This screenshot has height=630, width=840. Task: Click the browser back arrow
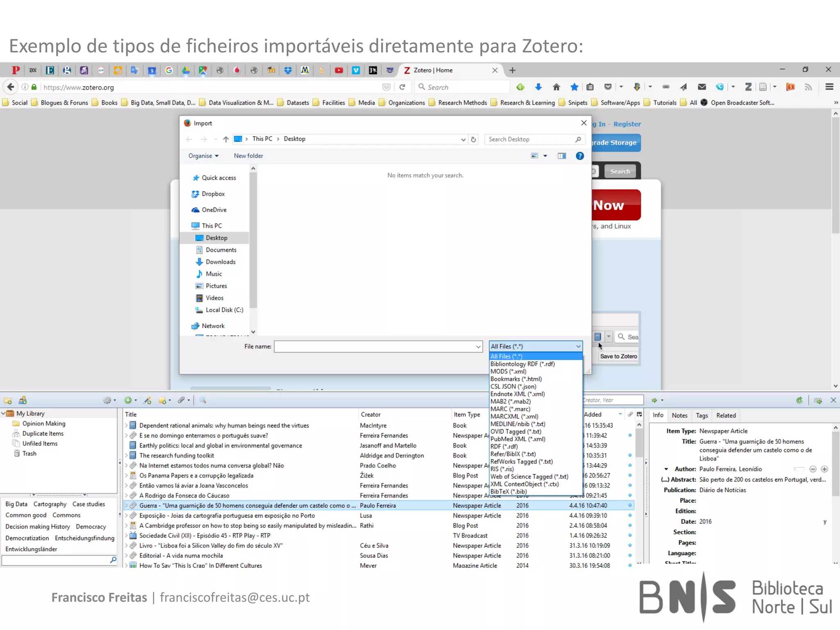[x=11, y=87]
